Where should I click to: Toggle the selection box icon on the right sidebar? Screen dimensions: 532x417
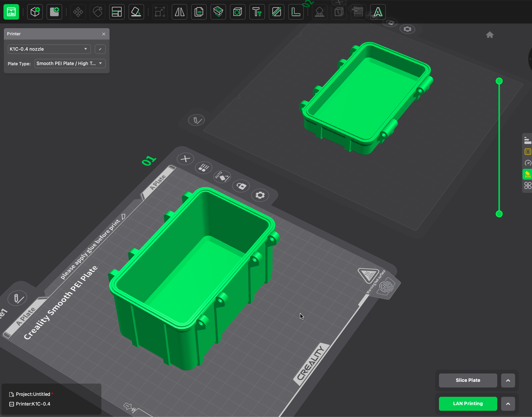[528, 151]
